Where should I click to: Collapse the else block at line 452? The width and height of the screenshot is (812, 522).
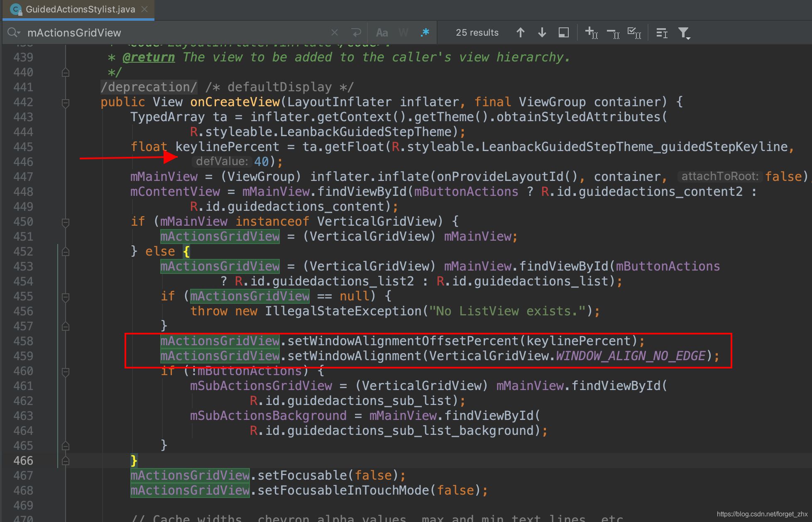66,252
